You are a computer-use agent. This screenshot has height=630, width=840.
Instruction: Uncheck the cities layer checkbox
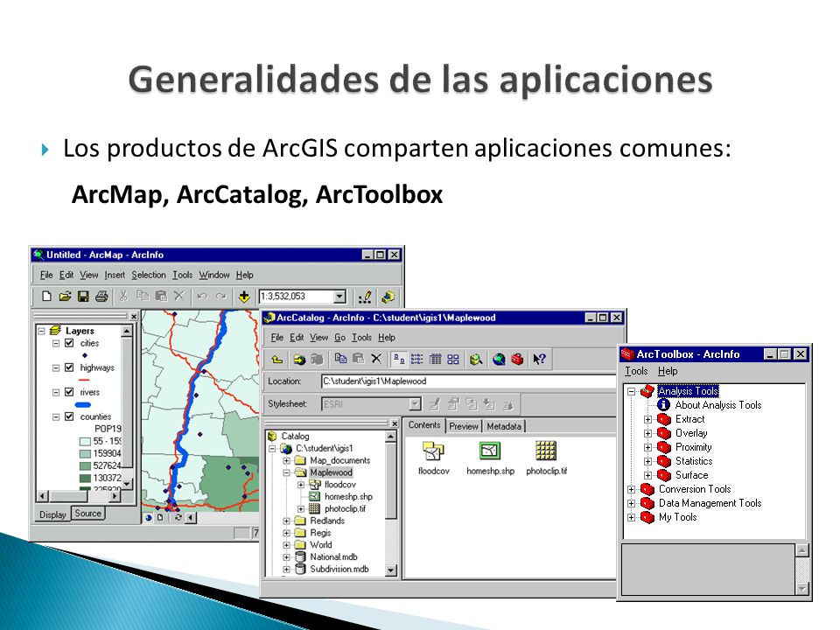tap(69, 343)
